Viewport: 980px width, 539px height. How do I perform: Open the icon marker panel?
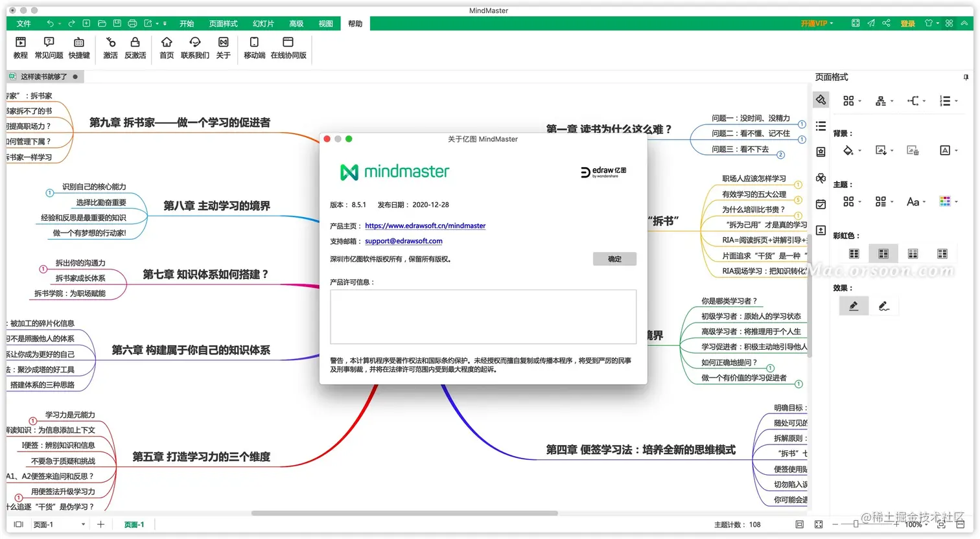pos(821,152)
